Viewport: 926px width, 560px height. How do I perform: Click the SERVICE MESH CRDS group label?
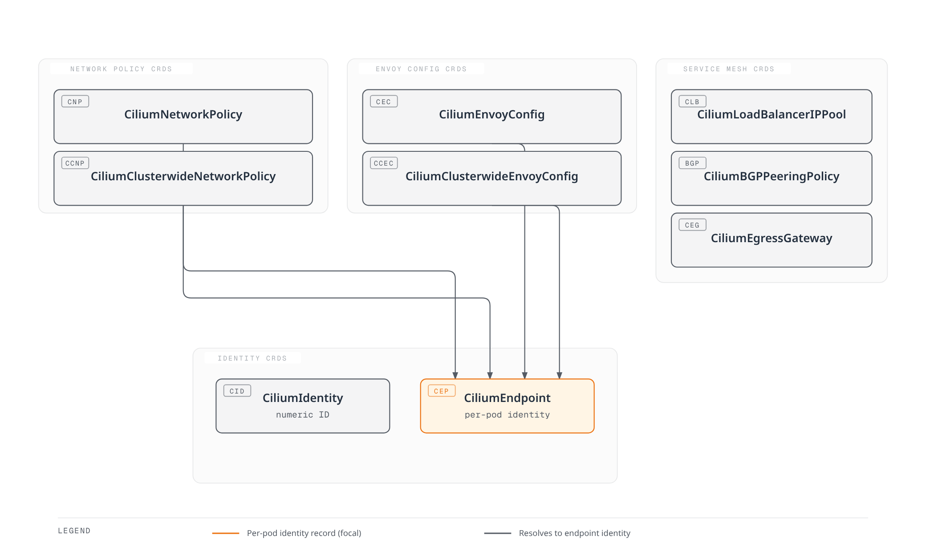coord(729,69)
